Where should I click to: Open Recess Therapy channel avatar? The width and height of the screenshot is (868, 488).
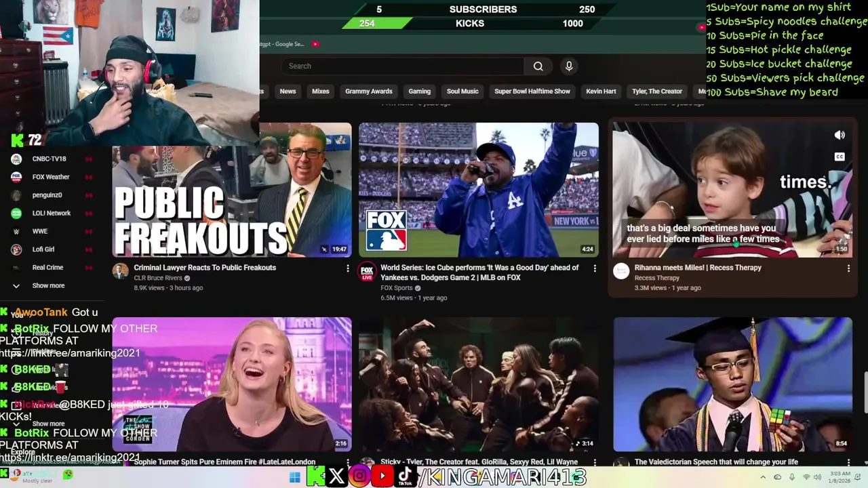pos(620,271)
